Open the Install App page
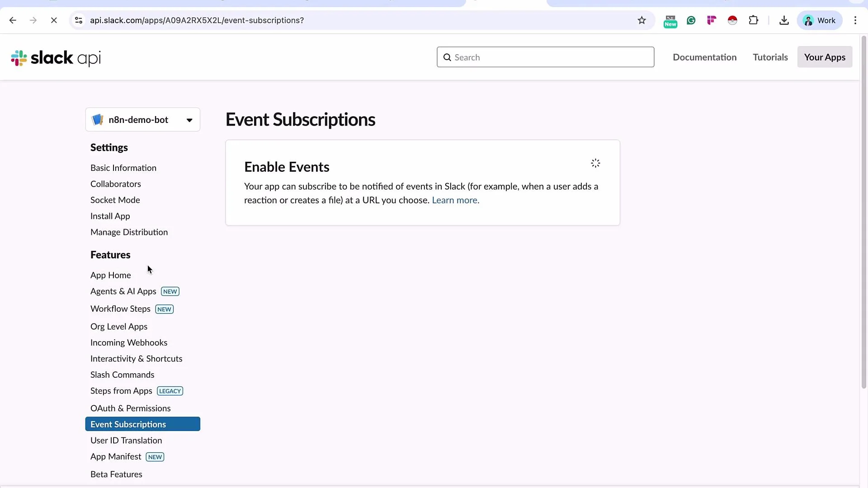This screenshot has width=868, height=488. tap(110, 216)
